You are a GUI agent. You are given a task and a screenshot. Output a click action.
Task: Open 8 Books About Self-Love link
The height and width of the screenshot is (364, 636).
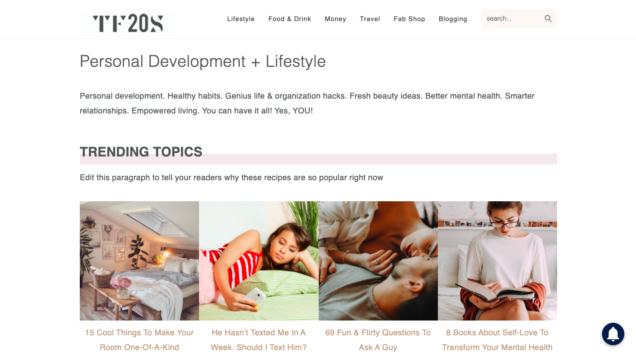(x=497, y=340)
